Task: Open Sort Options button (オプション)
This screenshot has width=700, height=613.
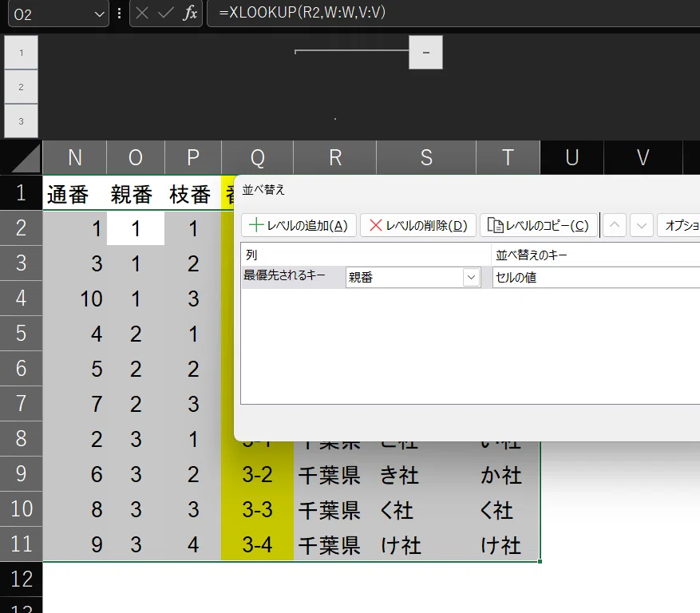Action: pos(678,225)
